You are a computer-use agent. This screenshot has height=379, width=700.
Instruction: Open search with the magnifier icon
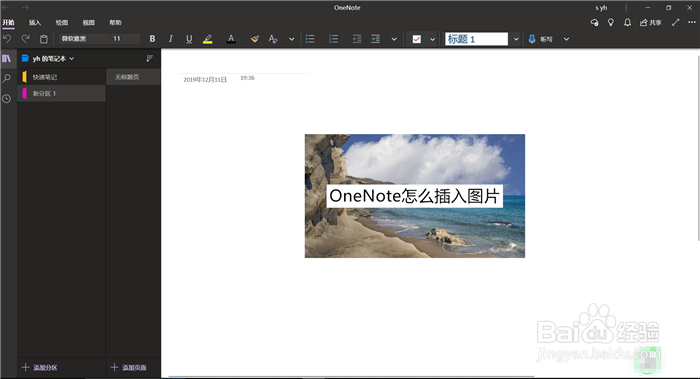pyautogui.click(x=7, y=79)
